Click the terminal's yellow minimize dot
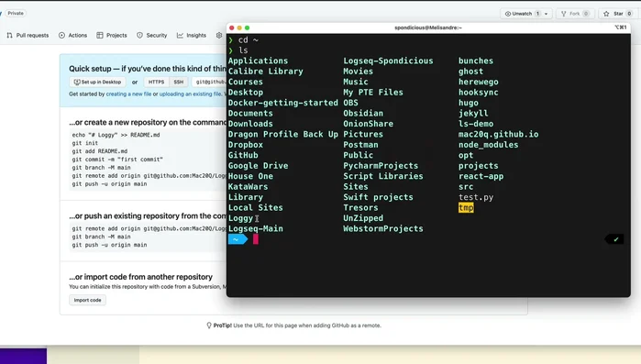The image size is (641, 364). (x=239, y=28)
